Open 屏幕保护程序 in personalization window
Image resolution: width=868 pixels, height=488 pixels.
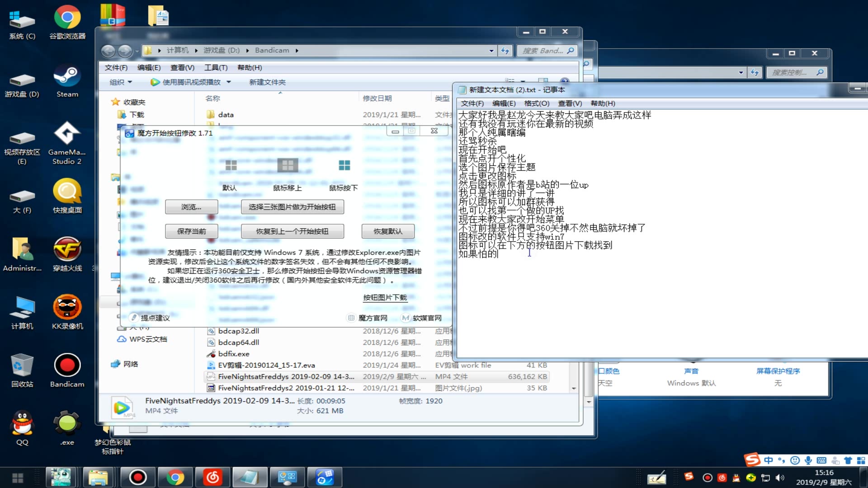pyautogui.click(x=778, y=371)
